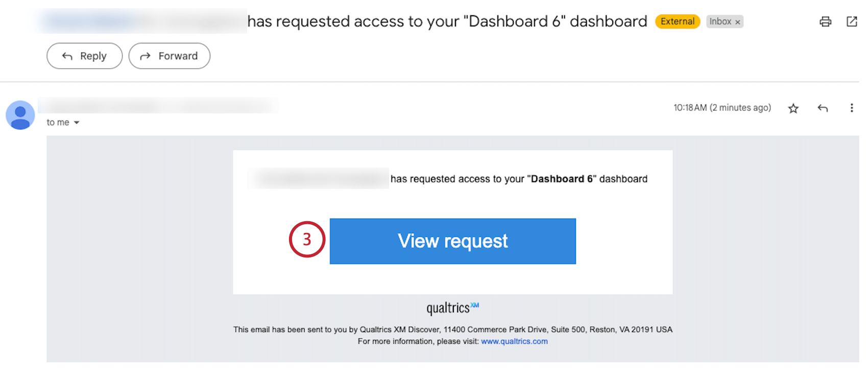Click the sender's profile avatar
The height and width of the screenshot is (381, 868).
click(x=20, y=115)
